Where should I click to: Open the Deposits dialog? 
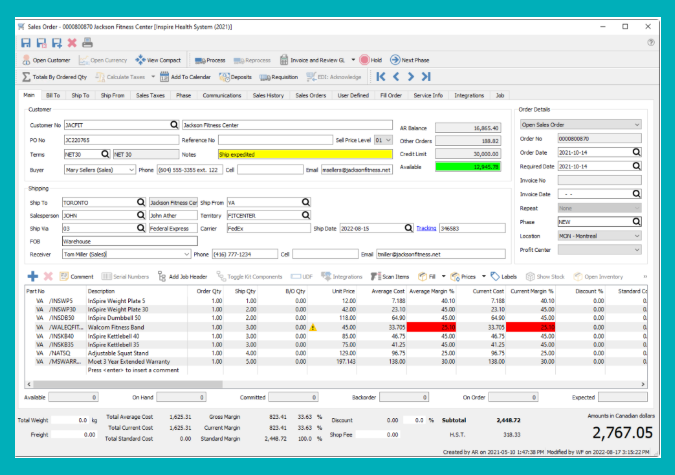(235, 77)
